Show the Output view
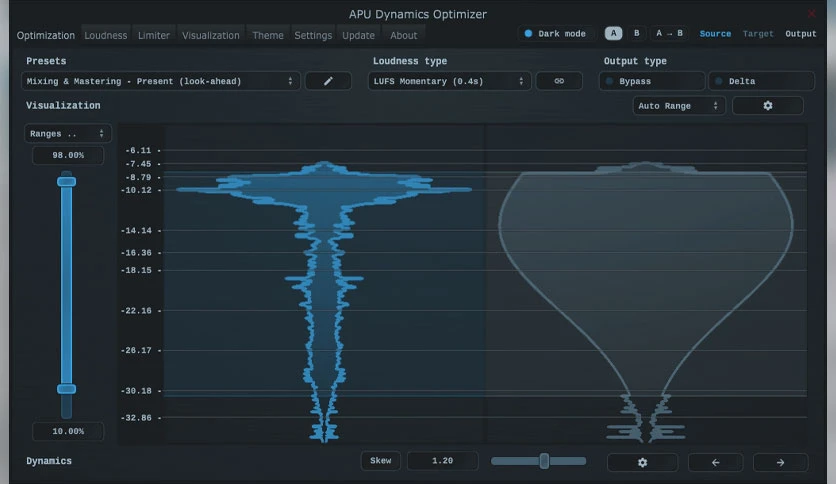836x484 pixels. point(800,34)
